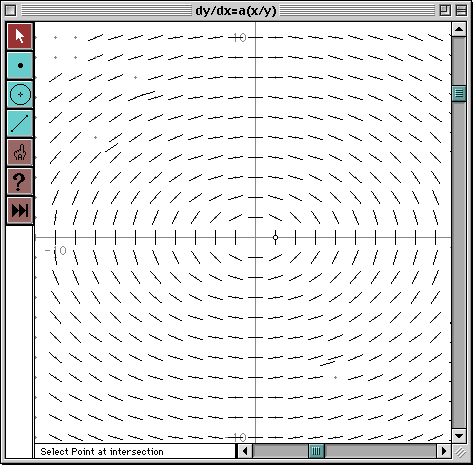The width and height of the screenshot is (473, 465).
Task: Click the open circle point on the x-axis
Action: click(x=275, y=238)
